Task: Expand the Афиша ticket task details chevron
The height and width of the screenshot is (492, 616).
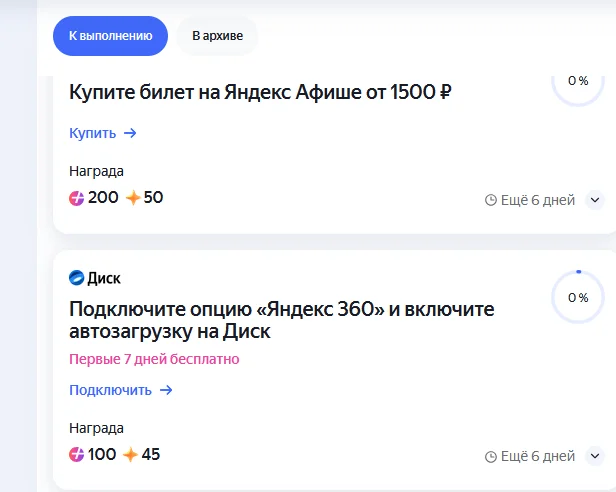Action: [595, 200]
